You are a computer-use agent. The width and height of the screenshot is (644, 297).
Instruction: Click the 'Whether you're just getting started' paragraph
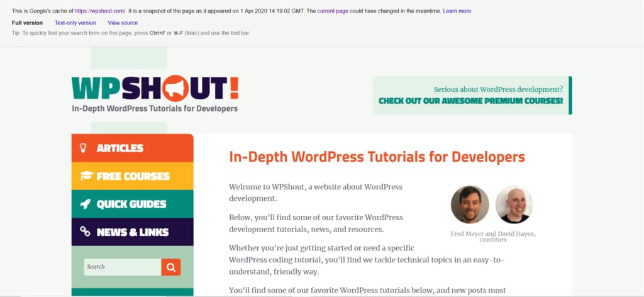click(x=367, y=260)
